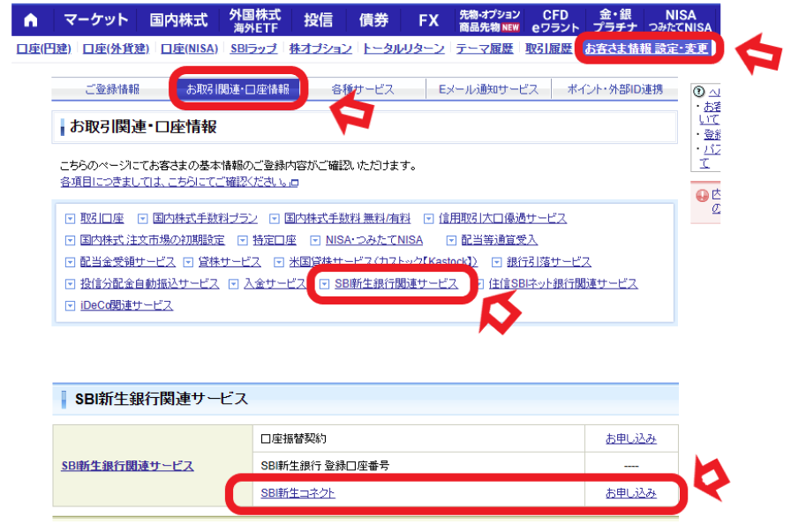Click arrow icon beside 貸株サービス
Screen dimensions: 806x532
click(x=188, y=263)
